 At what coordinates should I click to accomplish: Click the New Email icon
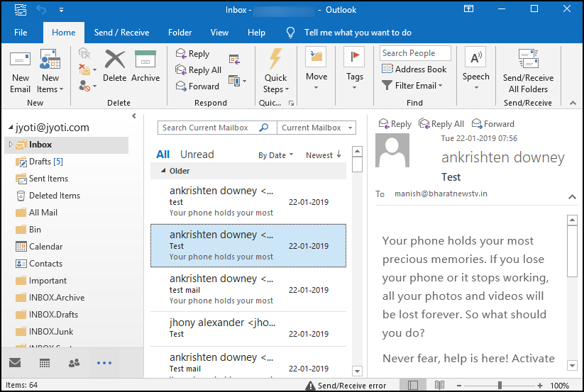tap(20, 60)
